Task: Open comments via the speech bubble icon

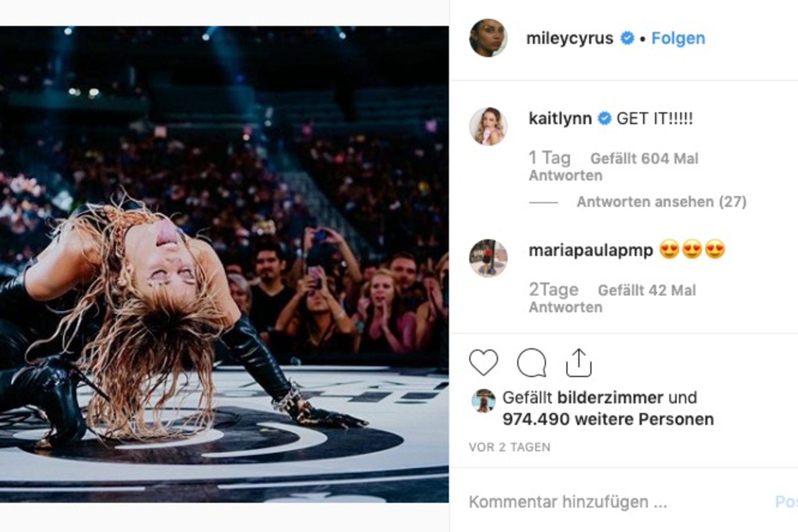Action: (x=531, y=363)
